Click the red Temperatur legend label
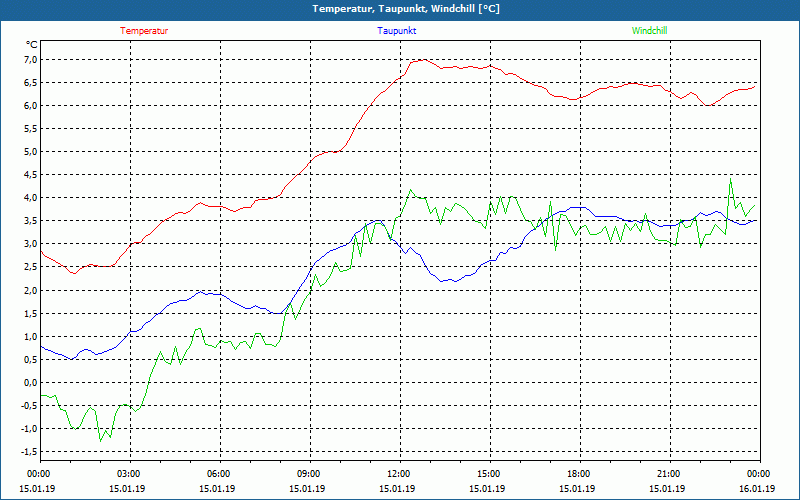 tap(144, 31)
